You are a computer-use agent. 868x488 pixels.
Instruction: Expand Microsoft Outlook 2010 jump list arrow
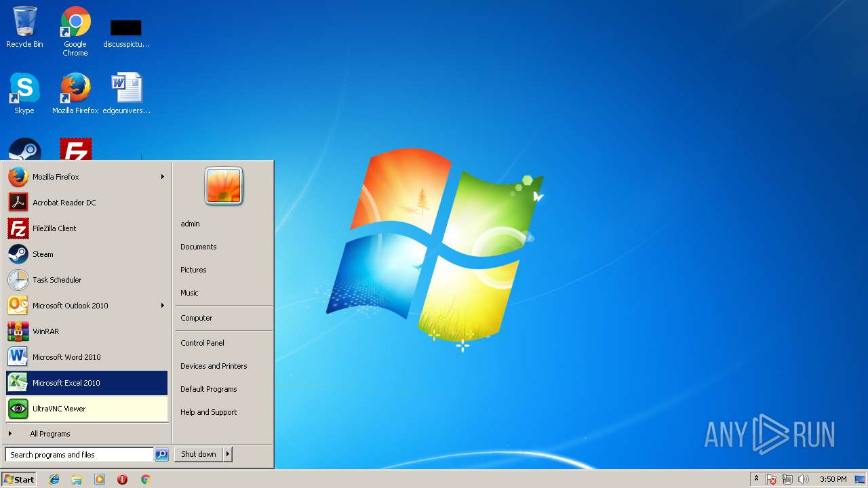pos(163,306)
